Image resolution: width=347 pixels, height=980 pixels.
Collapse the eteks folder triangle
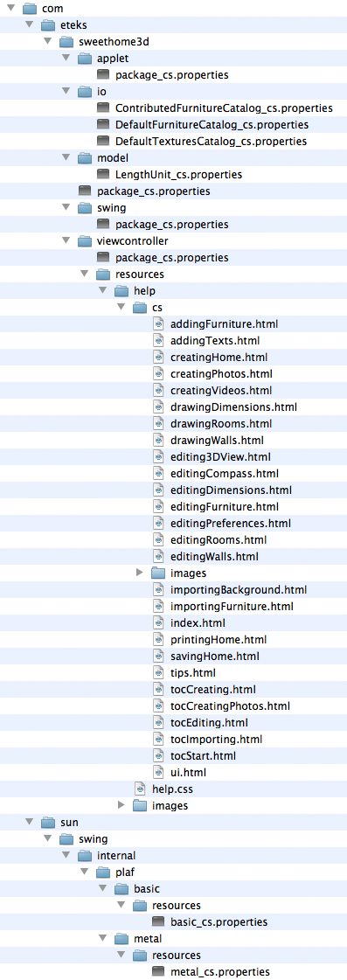point(30,25)
